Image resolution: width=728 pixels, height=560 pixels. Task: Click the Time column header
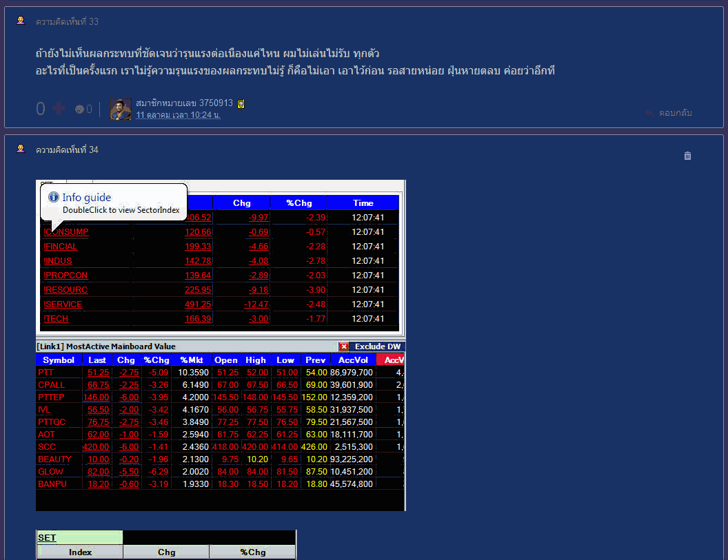pos(363,203)
